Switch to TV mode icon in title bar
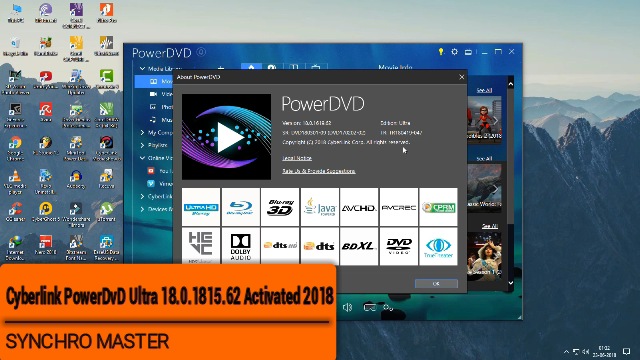 point(468,52)
